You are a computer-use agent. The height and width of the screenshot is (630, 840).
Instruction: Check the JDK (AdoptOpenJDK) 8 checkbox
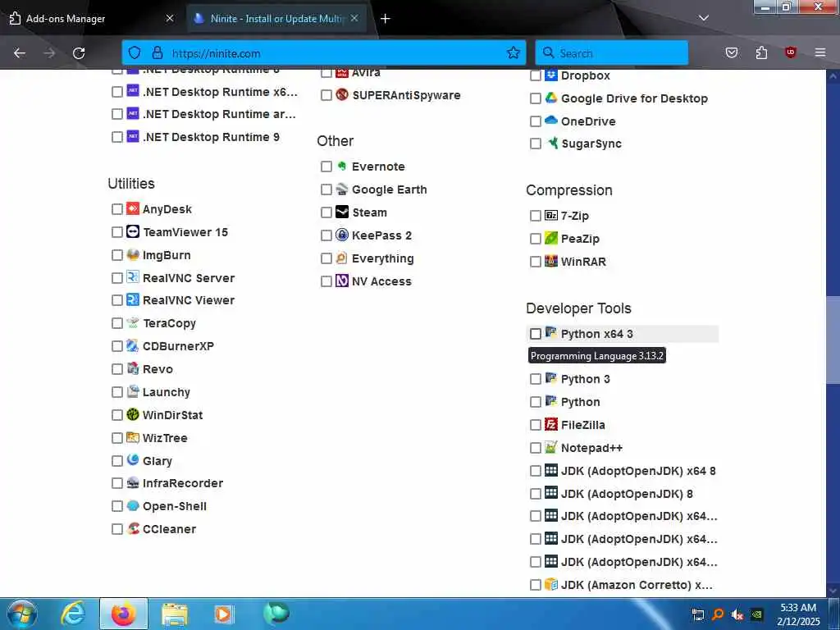pos(535,493)
